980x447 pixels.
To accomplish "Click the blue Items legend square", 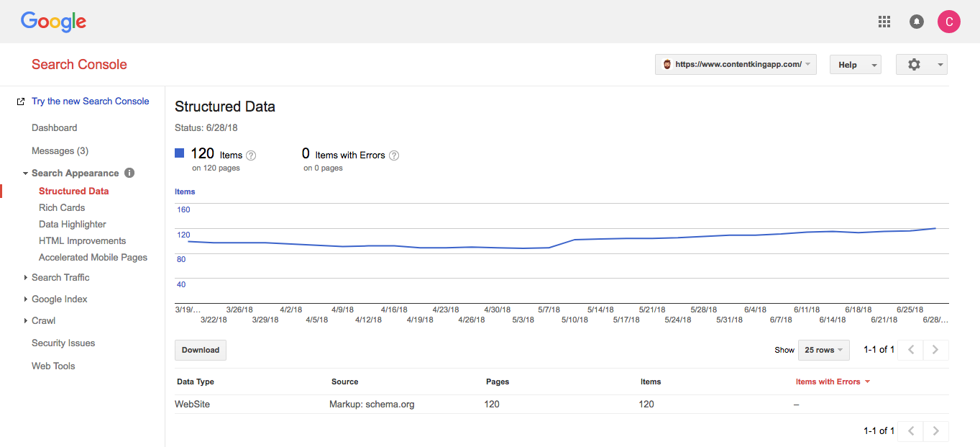I will coord(180,153).
